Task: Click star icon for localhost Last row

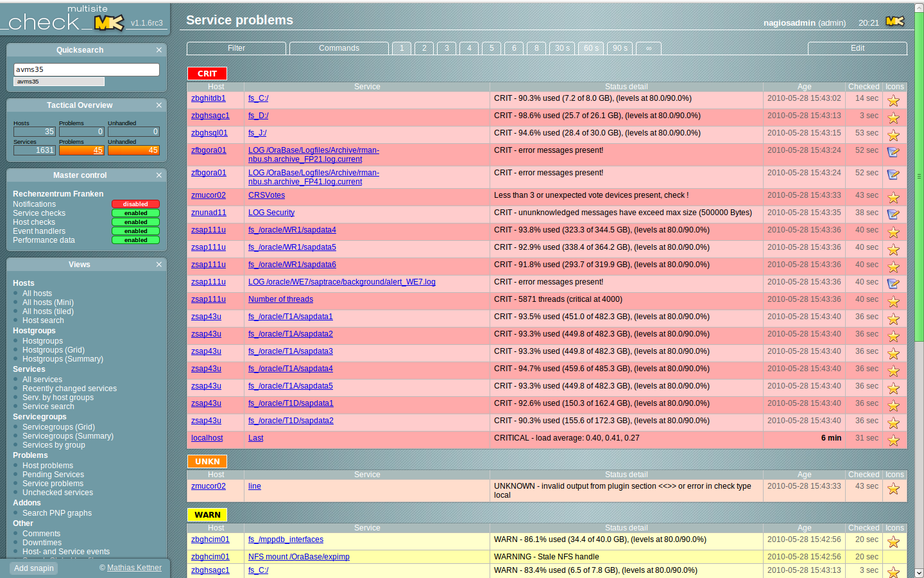Action: (x=893, y=440)
